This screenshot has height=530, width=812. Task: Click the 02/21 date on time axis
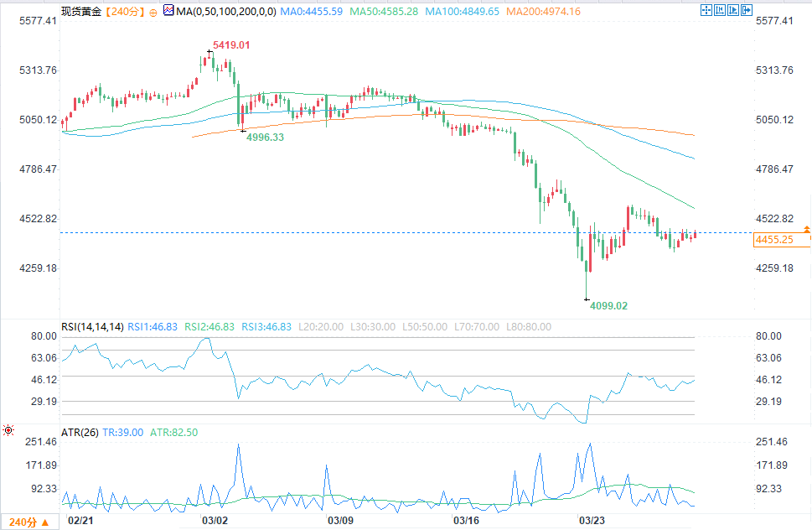(x=80, y=520)
